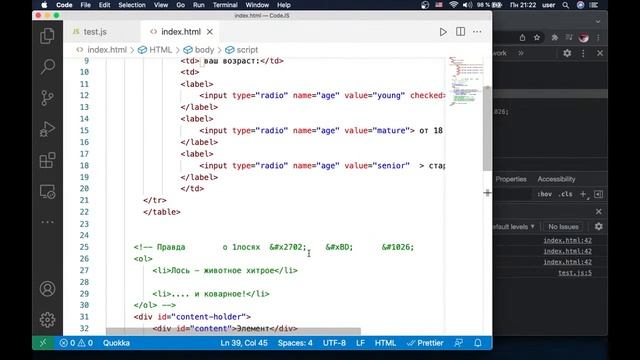Image resolution: width=640 pixels, height=360 pixels.
Task: Toggle .cls element classes
Action: coord(565,194)
